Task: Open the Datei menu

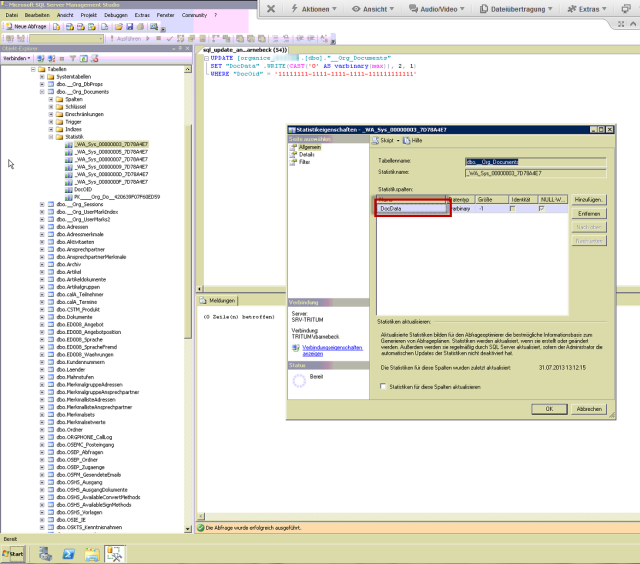Action: (x=11, y=15)
